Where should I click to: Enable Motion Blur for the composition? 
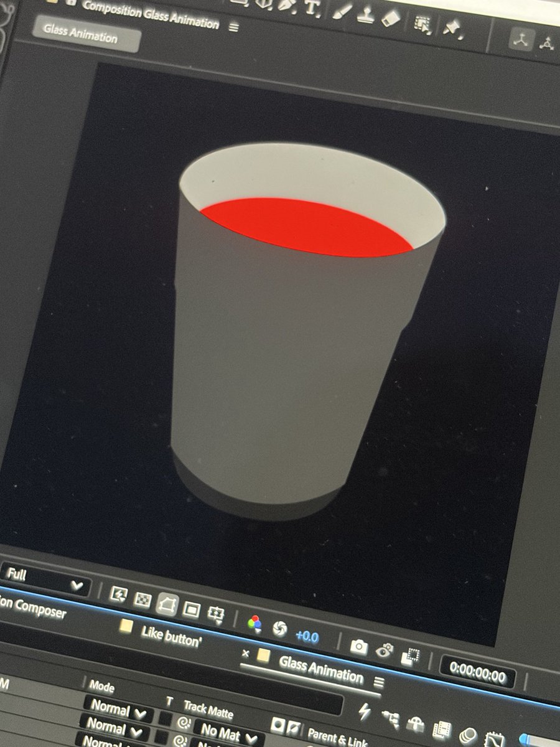pyautogui.click(x=467, y=736)
